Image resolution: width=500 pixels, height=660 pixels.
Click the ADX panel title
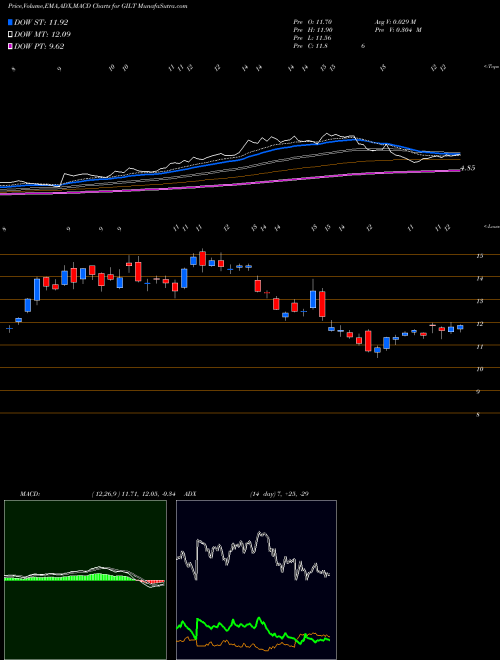[x=190, y=494]
